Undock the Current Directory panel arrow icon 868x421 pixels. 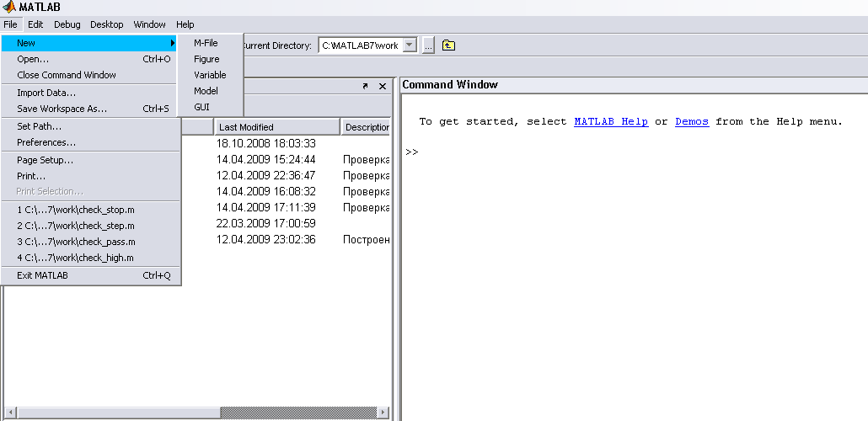(x=365, y=86)
